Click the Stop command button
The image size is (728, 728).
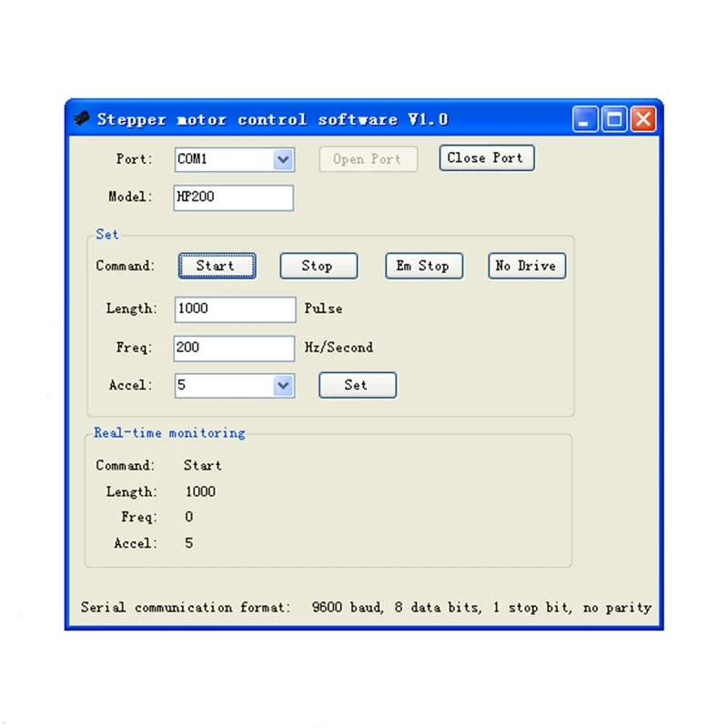(318, 266)
